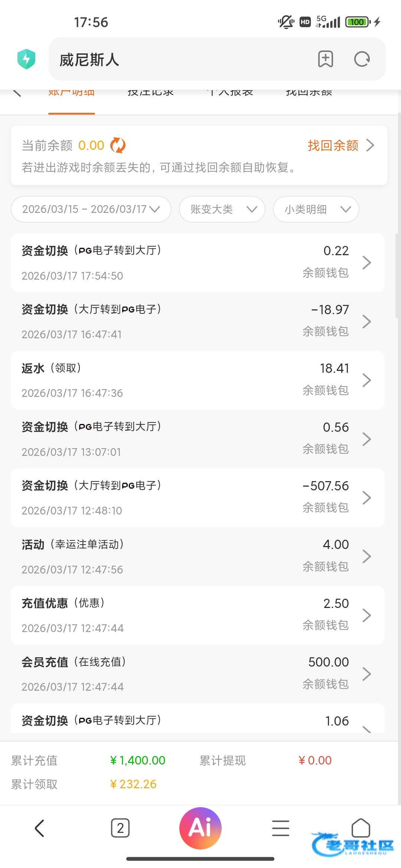Add page to bookmarks icon
The image size is (401, 868).
[326, 59]
